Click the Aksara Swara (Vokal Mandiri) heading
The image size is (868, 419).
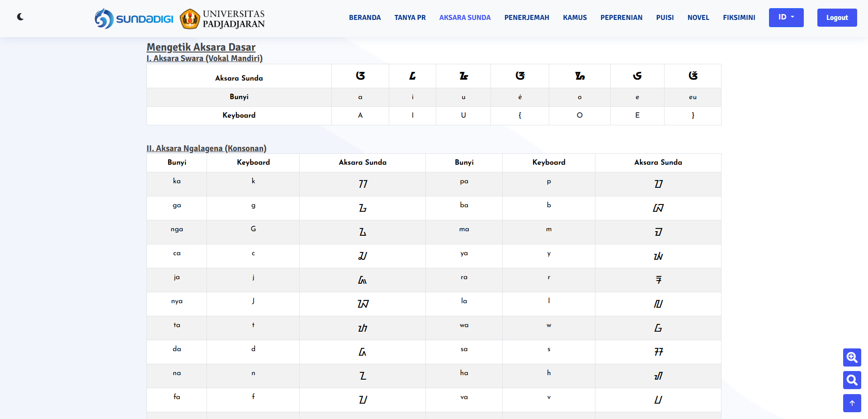pos(204,58)
